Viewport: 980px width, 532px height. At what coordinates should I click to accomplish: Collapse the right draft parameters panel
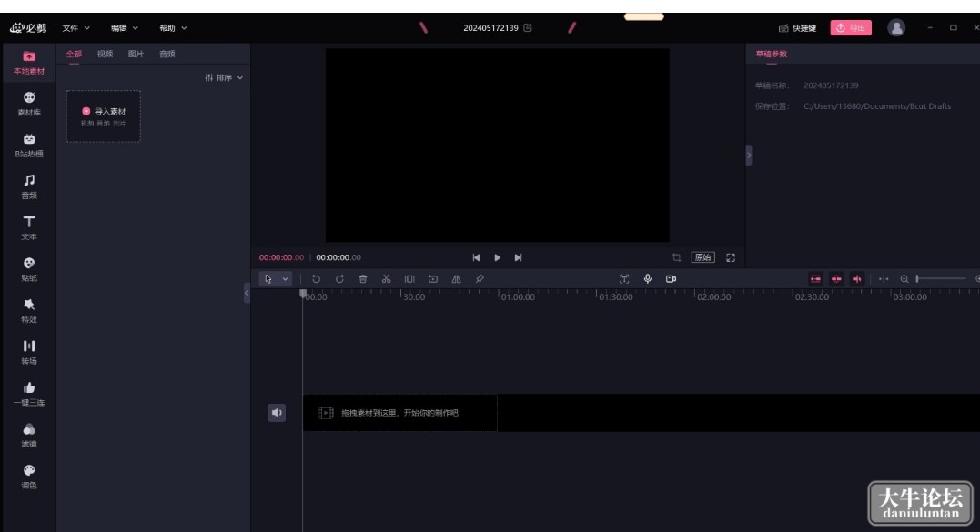[x=749, y=155]
